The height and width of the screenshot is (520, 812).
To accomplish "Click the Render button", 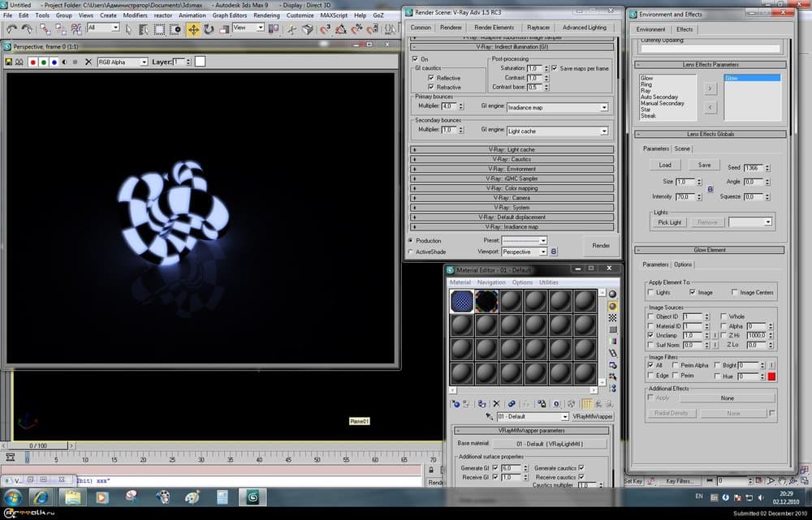I will pos(601,246).
